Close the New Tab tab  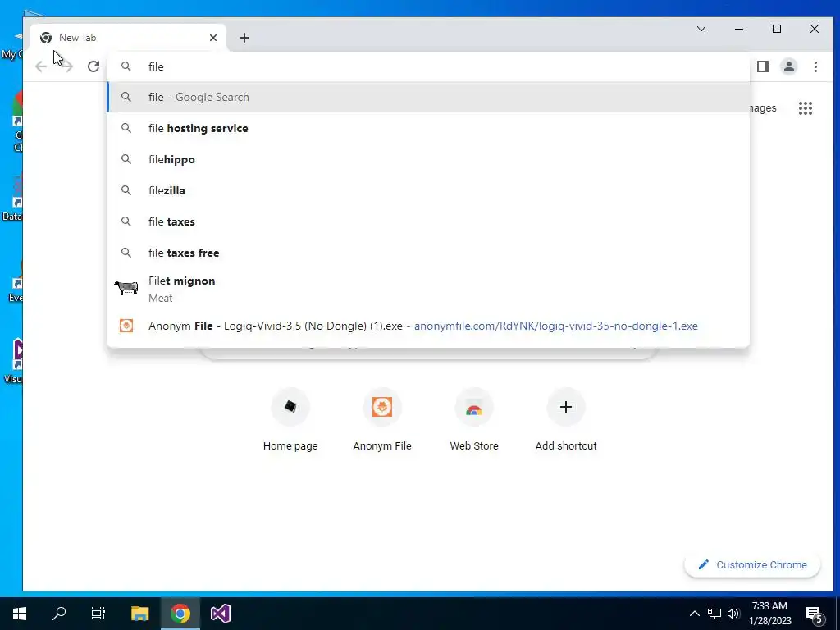point(213,38)
